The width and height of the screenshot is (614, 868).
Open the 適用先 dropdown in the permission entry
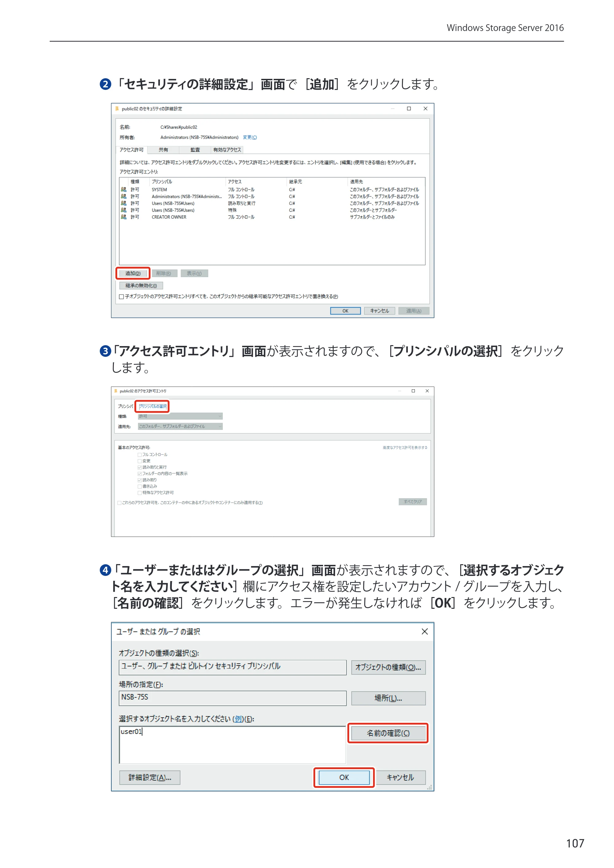[x=180, y=426]
